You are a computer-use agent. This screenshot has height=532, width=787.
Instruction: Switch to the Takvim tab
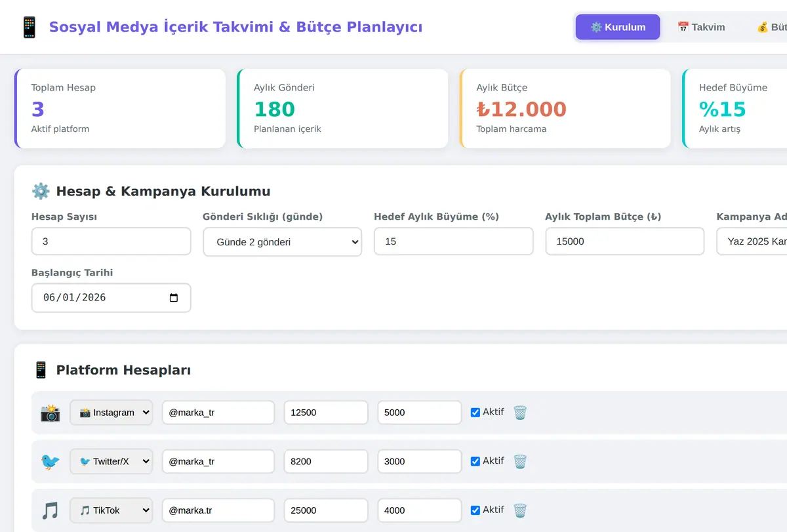pos(701,27)
